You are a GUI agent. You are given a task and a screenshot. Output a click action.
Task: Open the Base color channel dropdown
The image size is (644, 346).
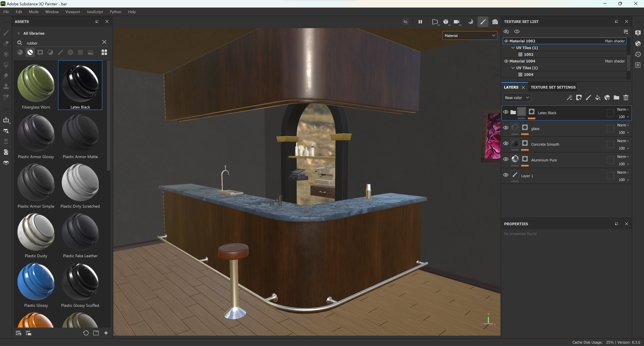[x=517, y=98]
